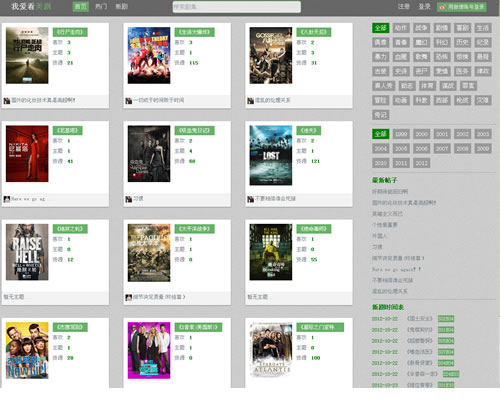Click the avatar under The Pacific card

pyautogui.click(x=129, y=297)
